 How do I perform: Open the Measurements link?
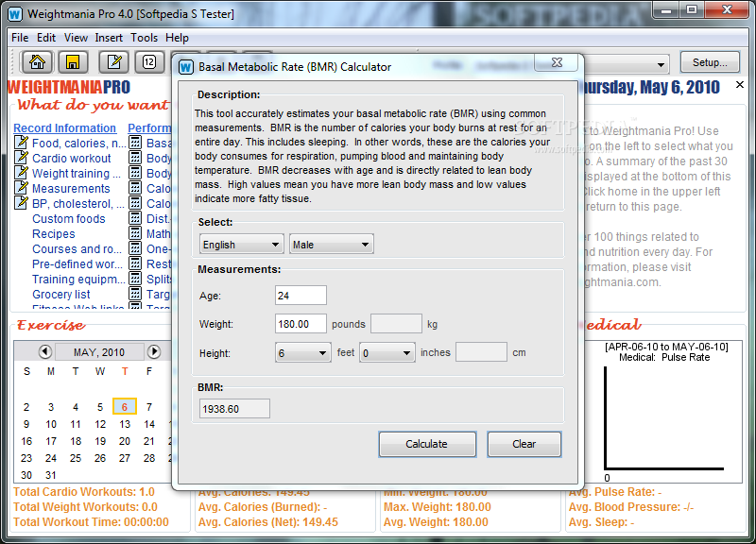point(71,188)
